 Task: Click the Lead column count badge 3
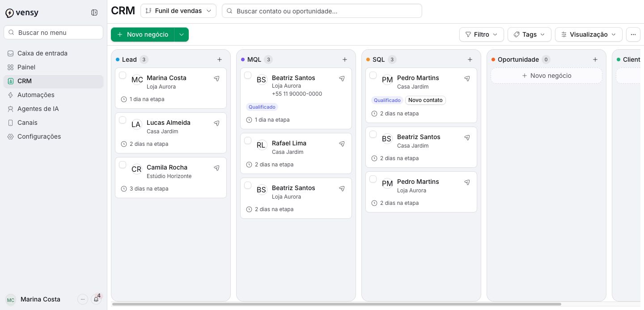(x=144, y=59)
